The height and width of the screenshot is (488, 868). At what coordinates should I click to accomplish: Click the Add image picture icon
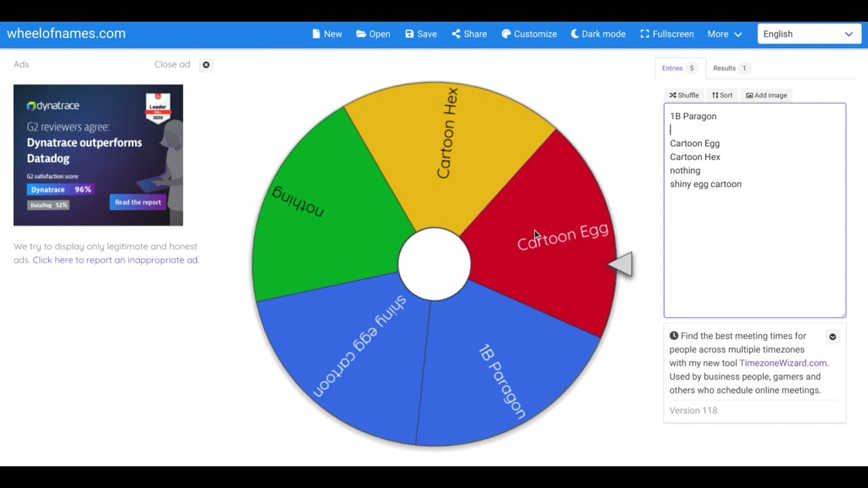point(749,96)
